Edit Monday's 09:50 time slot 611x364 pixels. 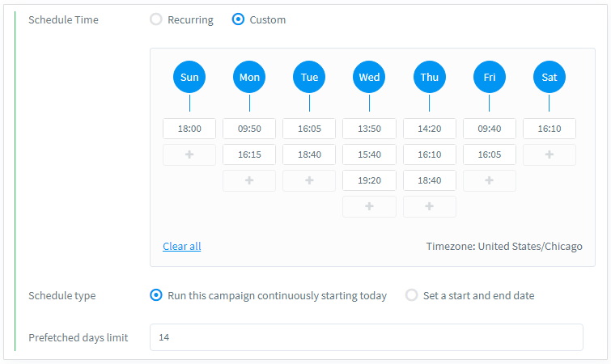pos(249,129)
